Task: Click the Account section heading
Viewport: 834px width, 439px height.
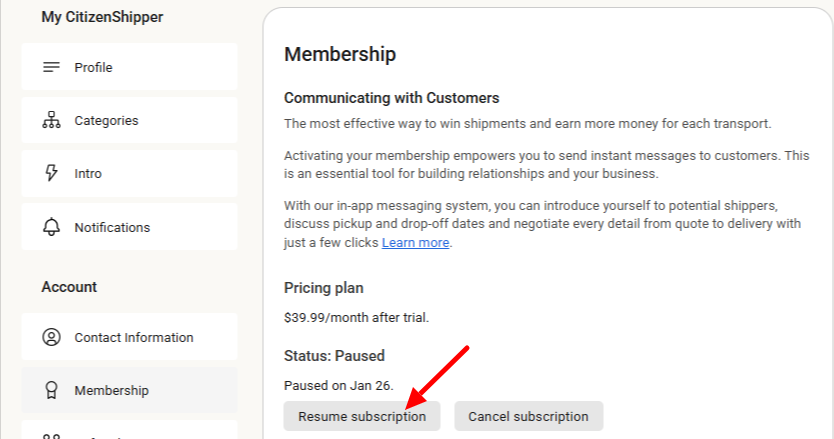Action: tap(69, 287)
